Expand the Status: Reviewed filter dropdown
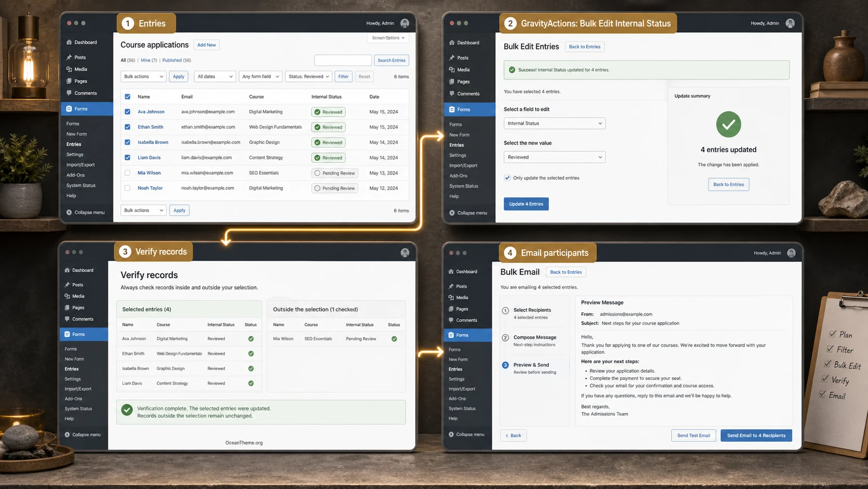The height and width of the screenshot is (489, 868). click(x=308, y=76)
